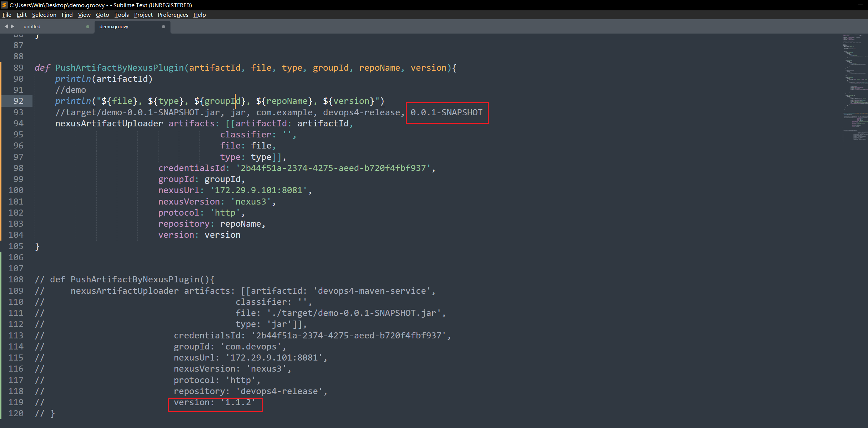The image size is (868, 428).
Task: Open the Preferences menu
Action: tap(173, 15)
